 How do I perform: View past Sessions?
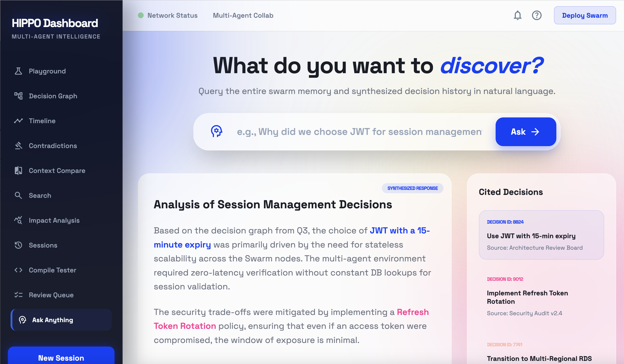pyautogui.click(x=43, y=245)
